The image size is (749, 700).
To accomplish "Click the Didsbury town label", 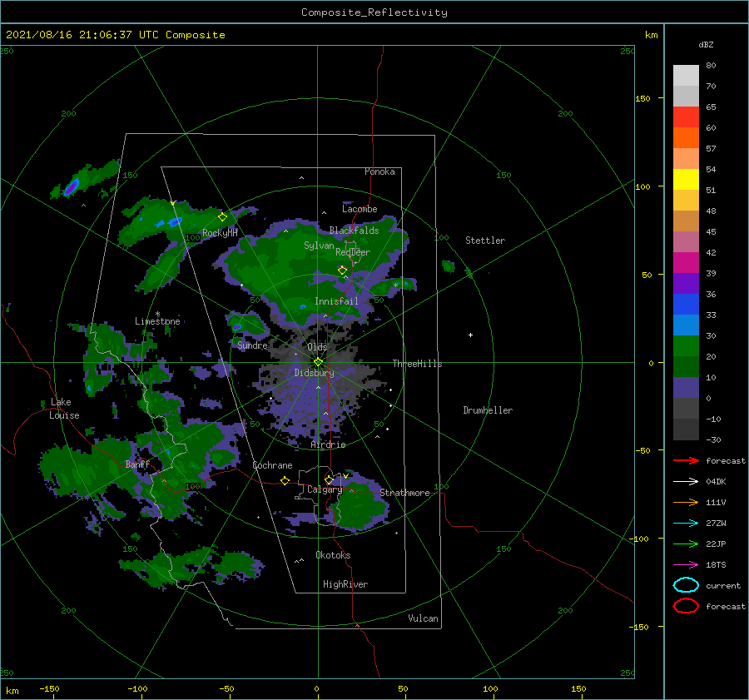I will (314, 373).
